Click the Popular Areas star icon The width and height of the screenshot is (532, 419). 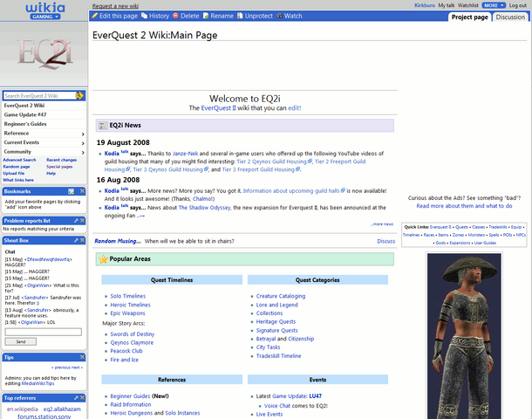tap(103, 259)
